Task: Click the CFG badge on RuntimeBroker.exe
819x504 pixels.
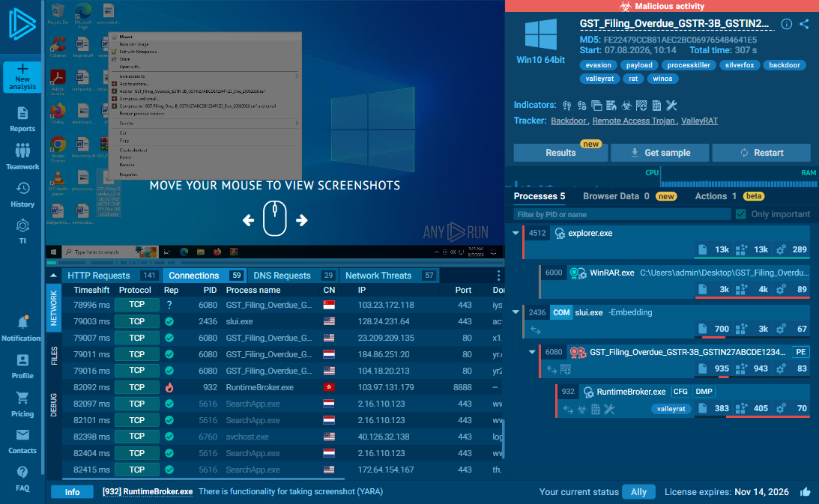Action: tap(680, 392)
